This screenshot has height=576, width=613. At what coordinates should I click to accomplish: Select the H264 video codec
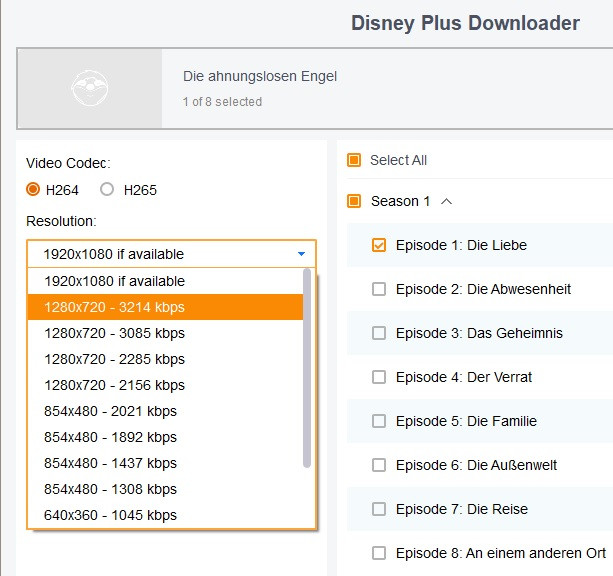click(x=33, y=190)
